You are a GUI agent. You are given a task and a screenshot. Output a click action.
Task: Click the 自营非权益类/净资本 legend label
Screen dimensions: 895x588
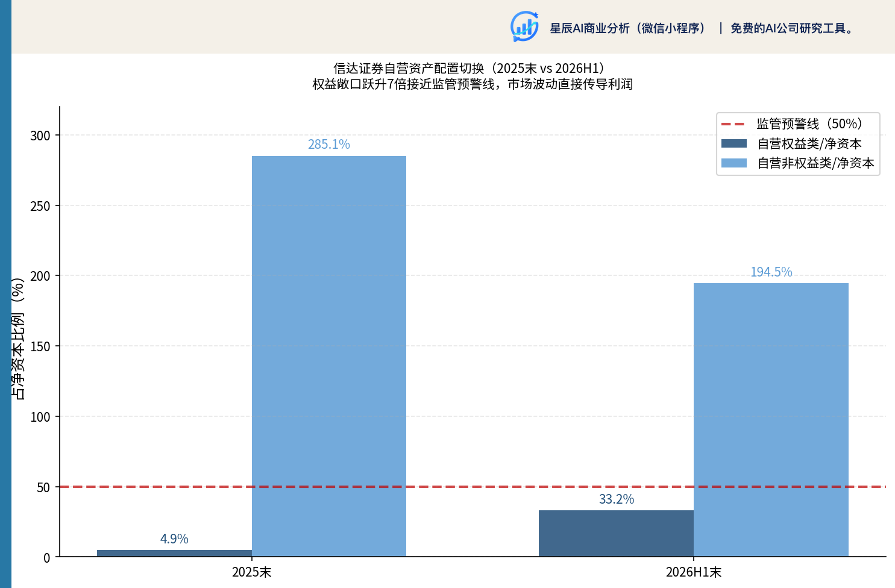815,163
